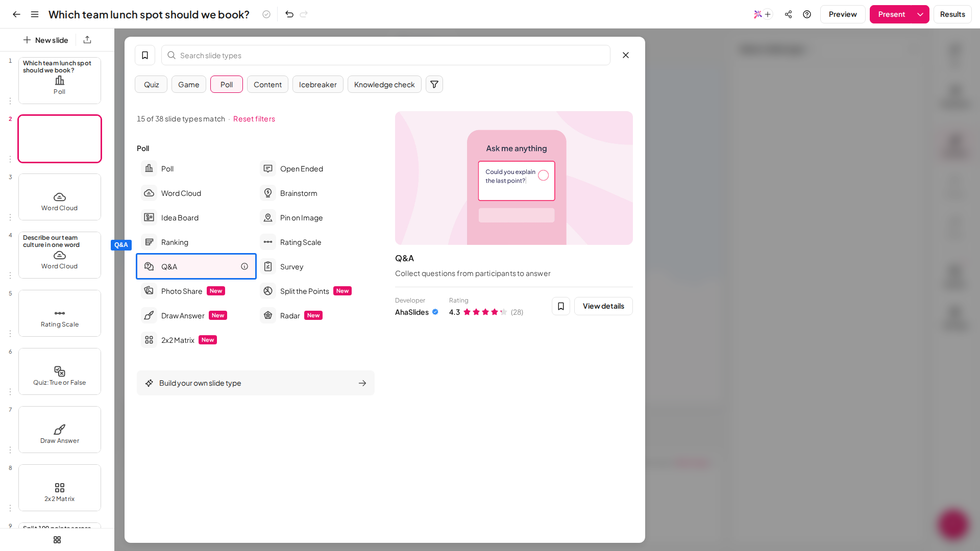This screenshot has height=551, width=980.
Task: Choose the Word Cloud slide type
Action: [196, 193]
